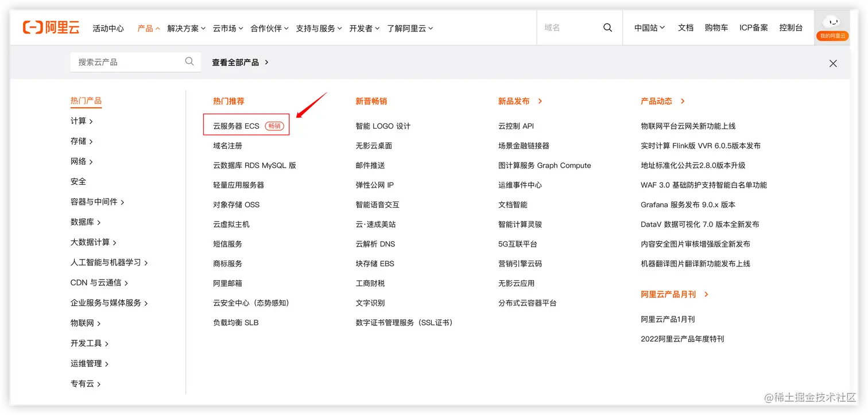868x415 pixels.
Task: Expand 专有云 category
Action: point(86,383)
